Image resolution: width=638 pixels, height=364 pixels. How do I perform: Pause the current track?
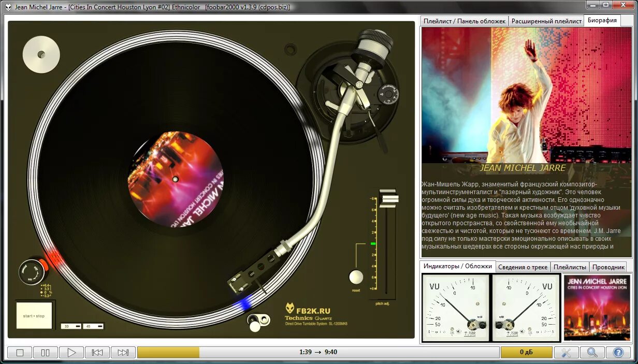click(x=46, y=353)
